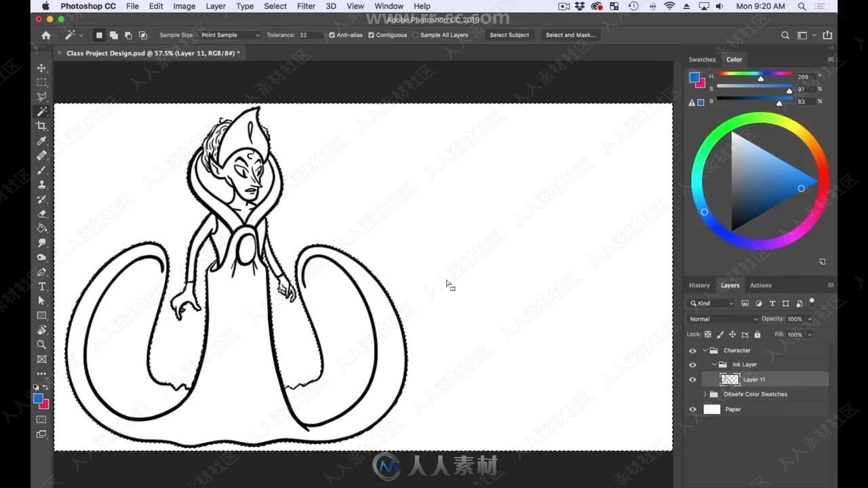
Task: Open the Select menu
Action: (x=275, y=6)
